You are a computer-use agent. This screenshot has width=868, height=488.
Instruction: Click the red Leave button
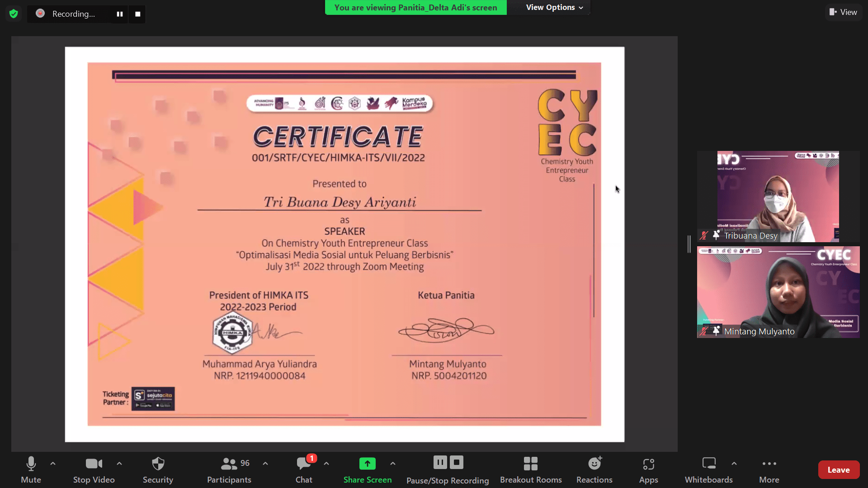839,469
